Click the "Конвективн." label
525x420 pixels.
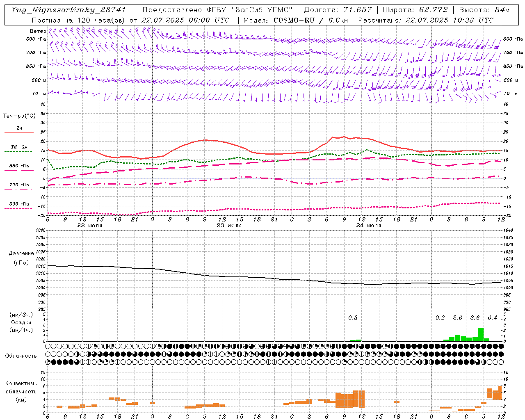tap(21, 383)
